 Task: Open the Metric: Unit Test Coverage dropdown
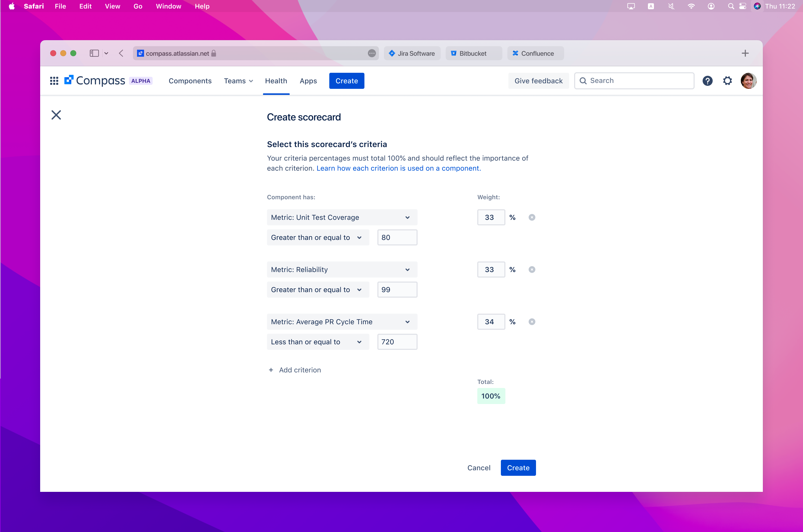pos(342,217)
